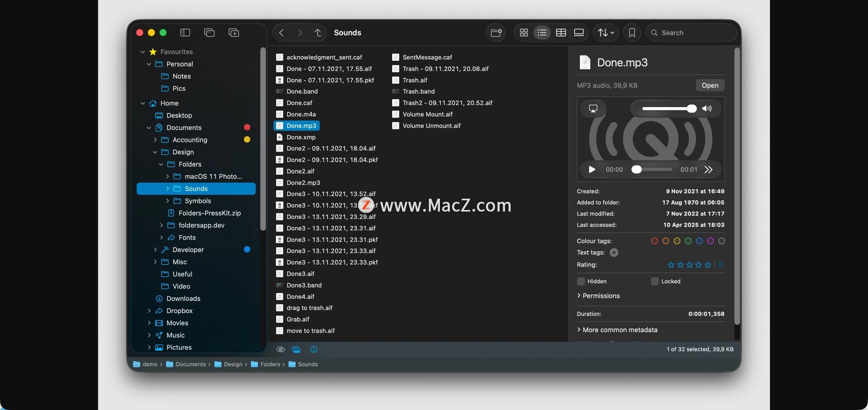Switch to column table view
The image size is (868, 410).
click(561, 33)
